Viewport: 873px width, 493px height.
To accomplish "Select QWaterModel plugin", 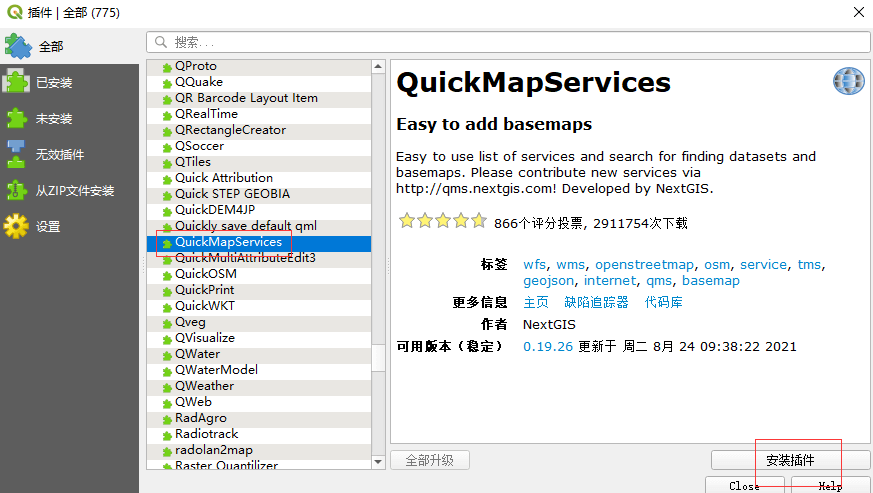I will pos(258,370).
